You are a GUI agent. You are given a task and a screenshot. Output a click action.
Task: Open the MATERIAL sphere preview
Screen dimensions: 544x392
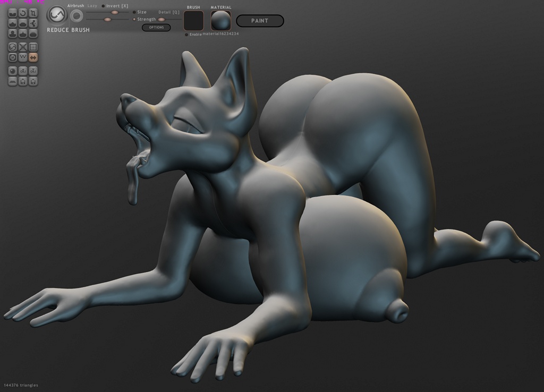pyautogui.click(x=220, y=21)
